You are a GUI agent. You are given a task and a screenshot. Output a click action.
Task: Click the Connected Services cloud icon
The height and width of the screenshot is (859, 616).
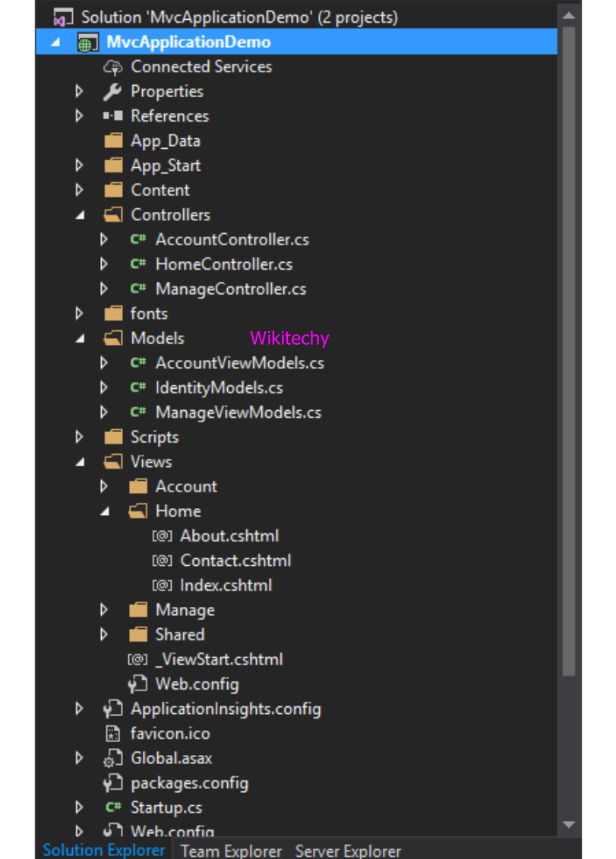click(x=112, y=67)
